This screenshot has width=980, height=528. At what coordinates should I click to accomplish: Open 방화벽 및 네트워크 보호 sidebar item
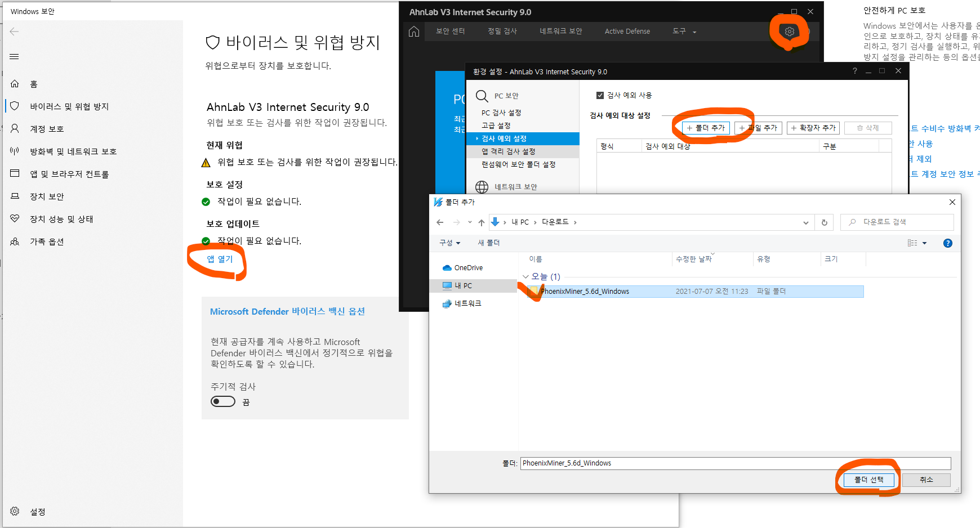(73, 151)
